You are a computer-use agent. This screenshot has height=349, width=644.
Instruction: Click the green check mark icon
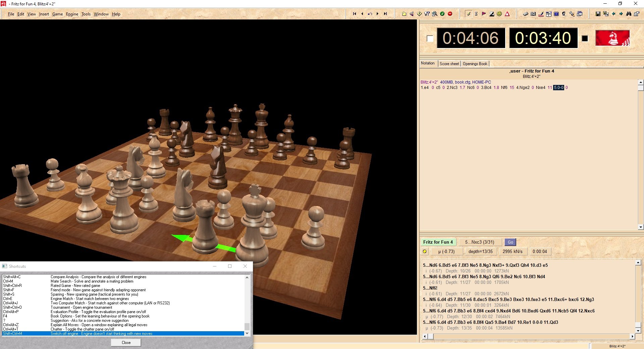point(442,14)
